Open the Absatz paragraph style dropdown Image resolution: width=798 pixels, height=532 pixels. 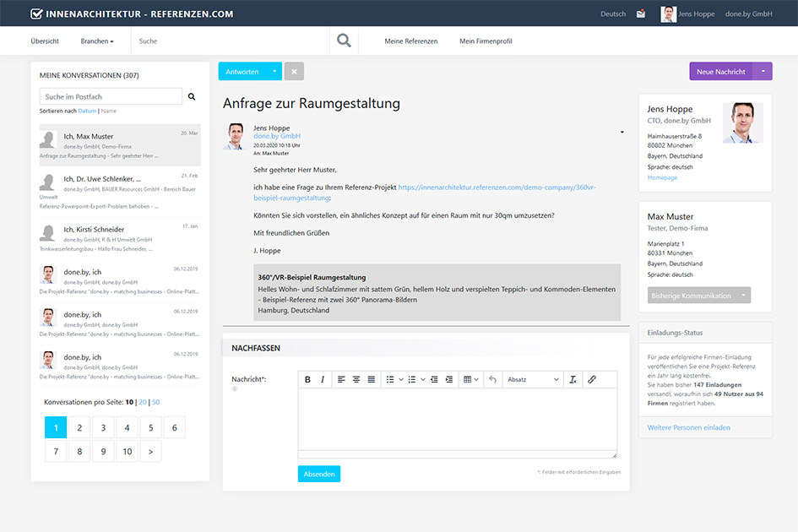click(532, 380)
